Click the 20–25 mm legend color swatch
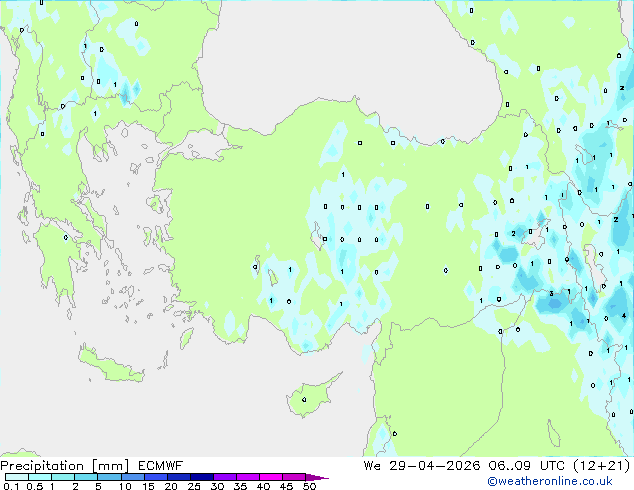 [178, 477]
